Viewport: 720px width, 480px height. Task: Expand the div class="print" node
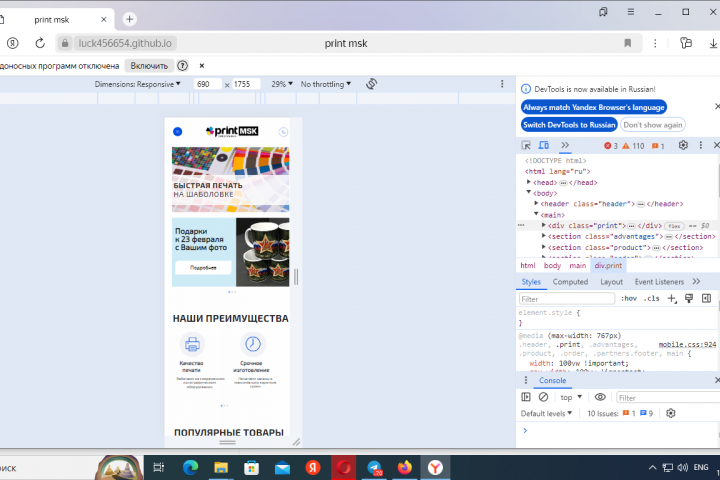[x=544, y=226]
